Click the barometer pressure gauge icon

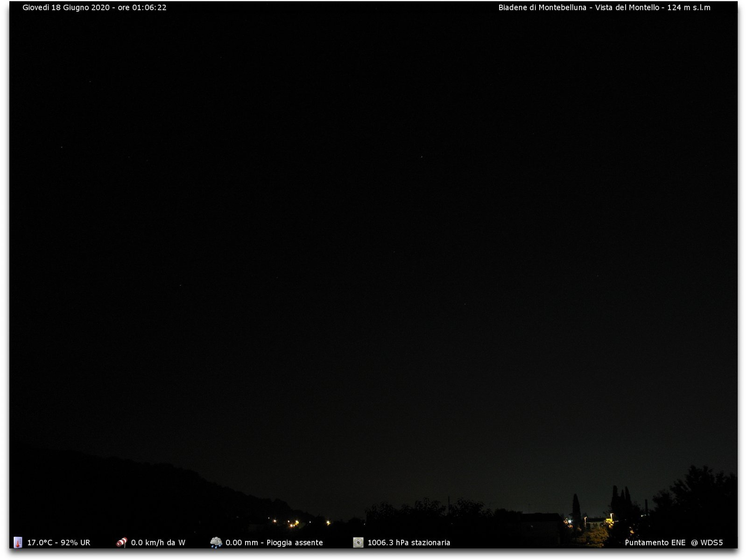pyautogui.click(x=358, y=542)
